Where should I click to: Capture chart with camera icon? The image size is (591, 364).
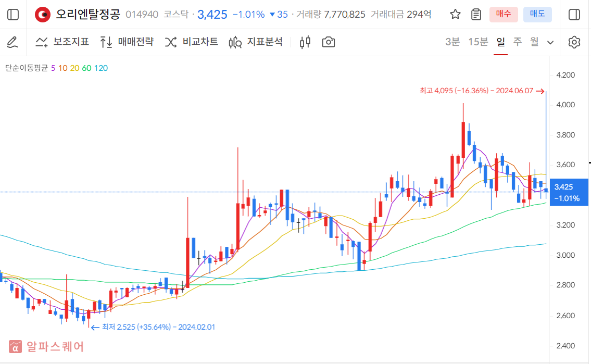pyautogui.click(x=328, y=42)
